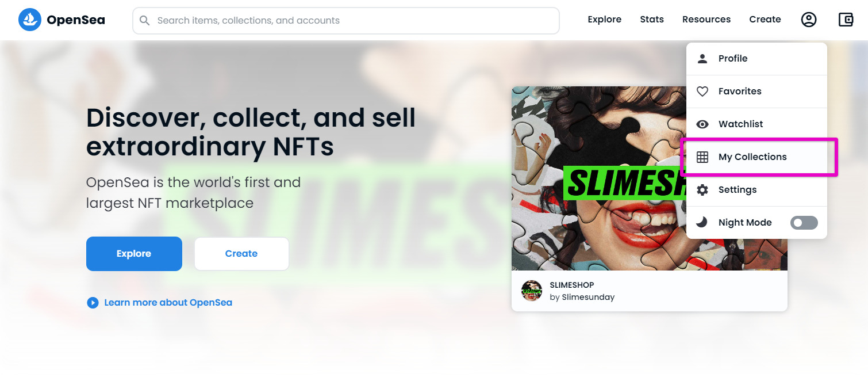
Task: Click the search magnifier icon
Action: tap(145, 21)
